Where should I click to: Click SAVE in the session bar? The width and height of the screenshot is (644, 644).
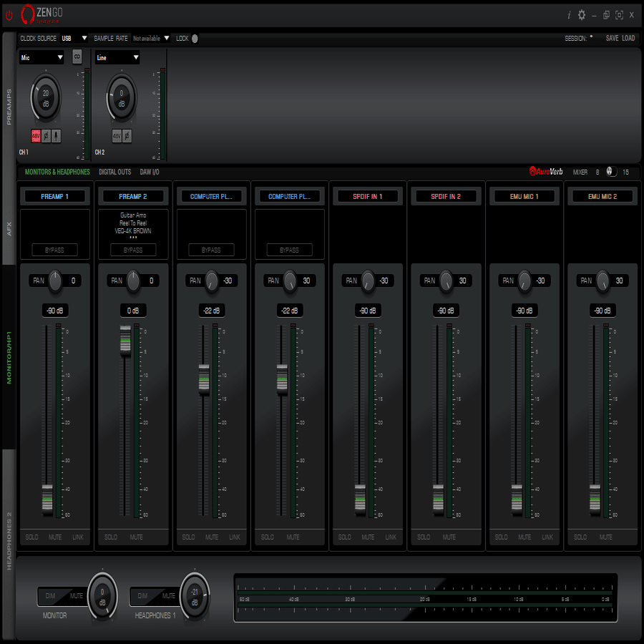[x=612, y=38]
